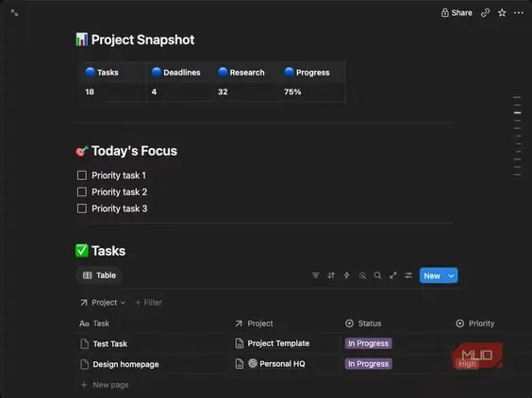Click the value 4 under Deadlines
Viewport: 532px width, 398px height.
(x=154, y=91)
